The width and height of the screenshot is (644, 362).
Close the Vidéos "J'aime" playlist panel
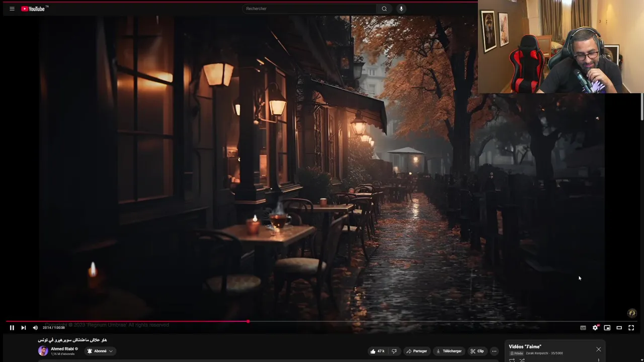click(x=599, y=349)
